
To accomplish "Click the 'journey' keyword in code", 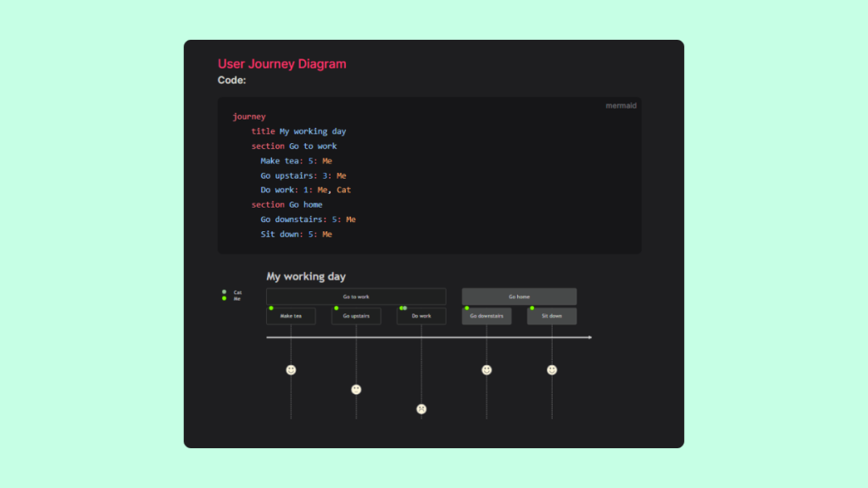I will [x=249, y=117].
